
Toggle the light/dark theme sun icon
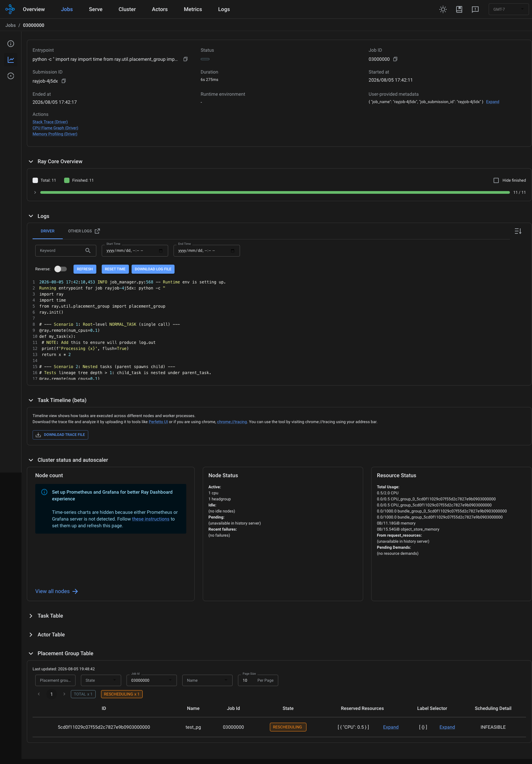point(443,9)
